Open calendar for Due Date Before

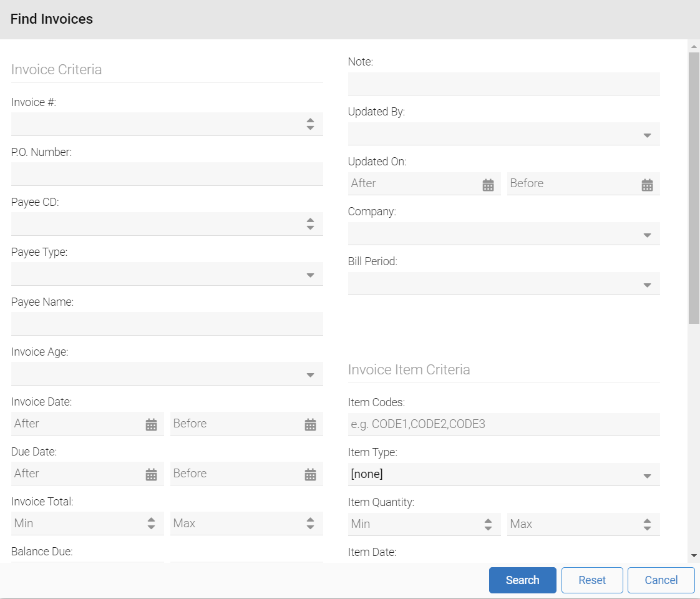click(x=310, y=474)
